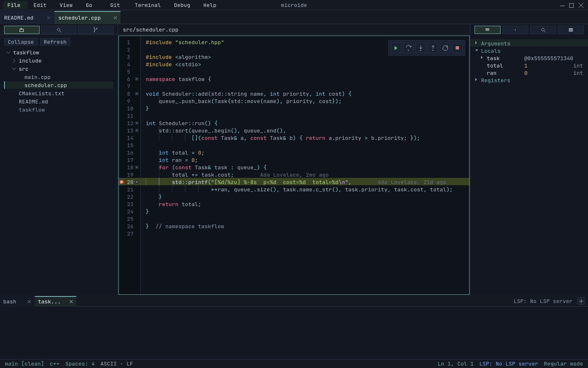Open the Help menu
The width and height of the screenshot is (588, 368).
[x=210, y=5]
